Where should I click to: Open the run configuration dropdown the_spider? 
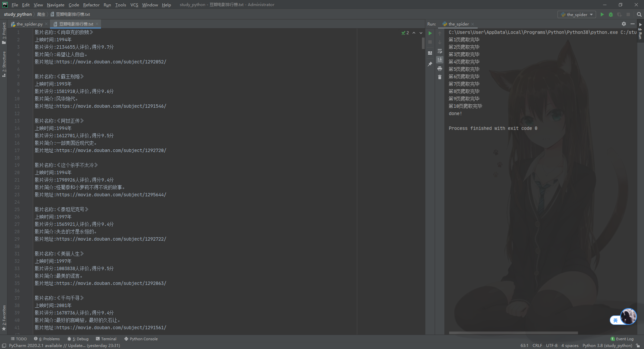click(577, 14)
